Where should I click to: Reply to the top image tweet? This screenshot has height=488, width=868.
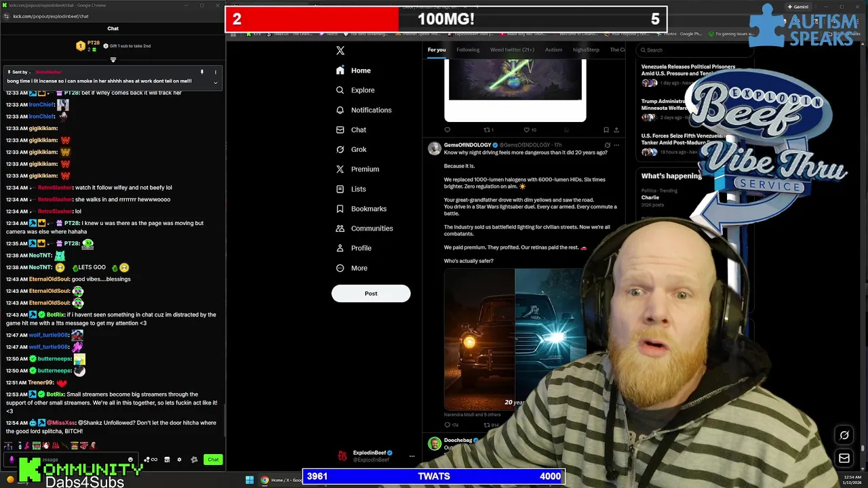(x=448, y=129)
